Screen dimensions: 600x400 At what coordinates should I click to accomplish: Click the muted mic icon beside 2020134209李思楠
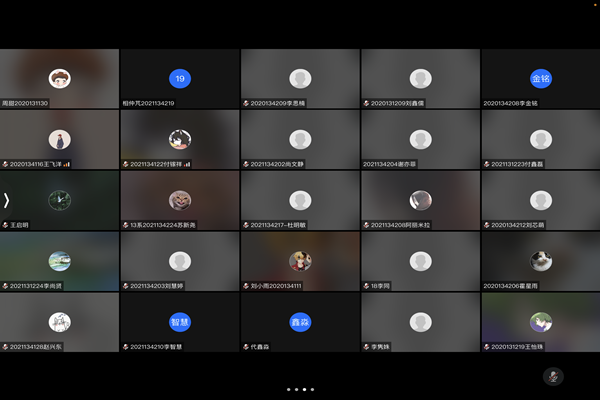(x=246, y=103)
